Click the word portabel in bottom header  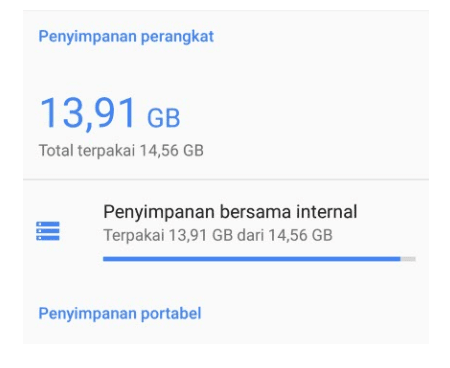click(x=171, y=314)
